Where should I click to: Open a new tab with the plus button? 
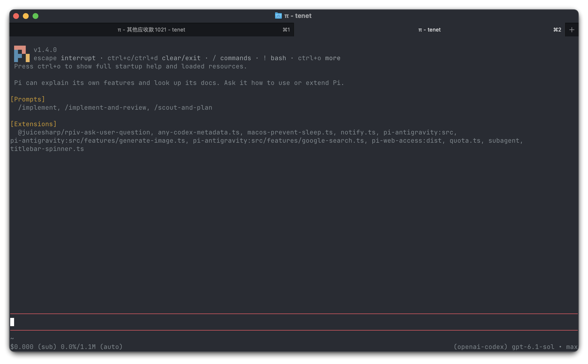(x=571, y=30)
